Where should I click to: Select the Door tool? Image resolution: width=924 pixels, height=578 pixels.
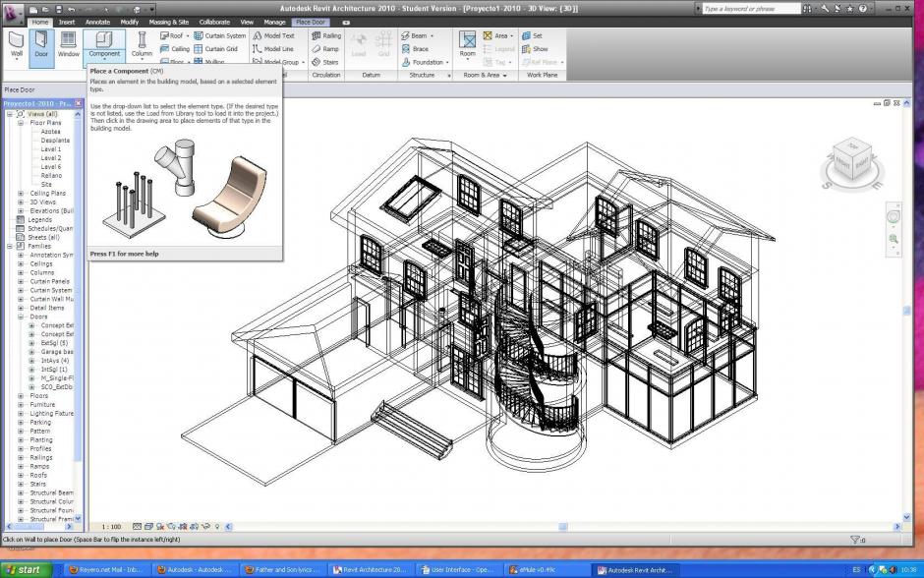(41, 43)
